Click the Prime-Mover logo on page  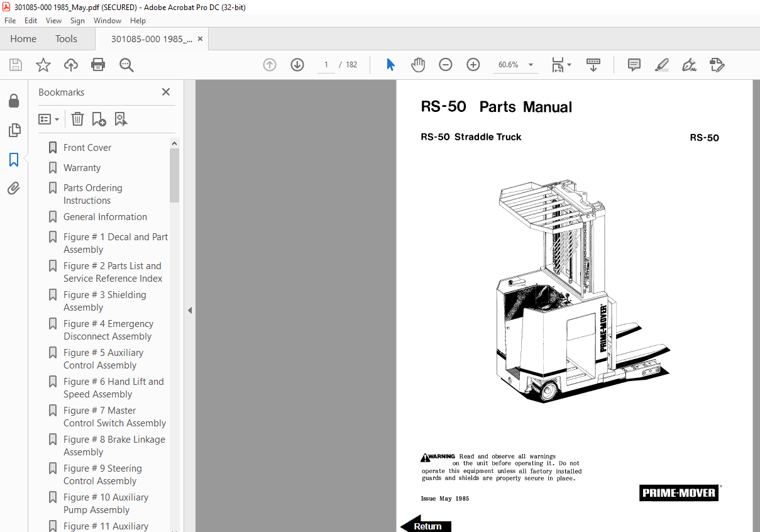point(679,492)
